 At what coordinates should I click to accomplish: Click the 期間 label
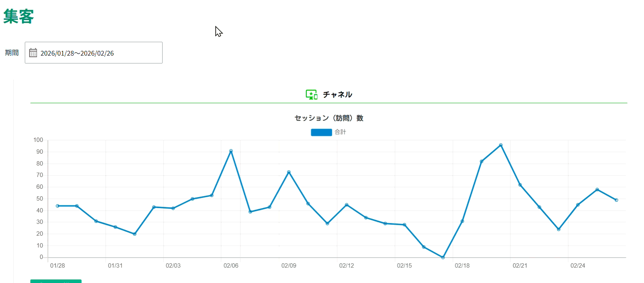point(12,53)
